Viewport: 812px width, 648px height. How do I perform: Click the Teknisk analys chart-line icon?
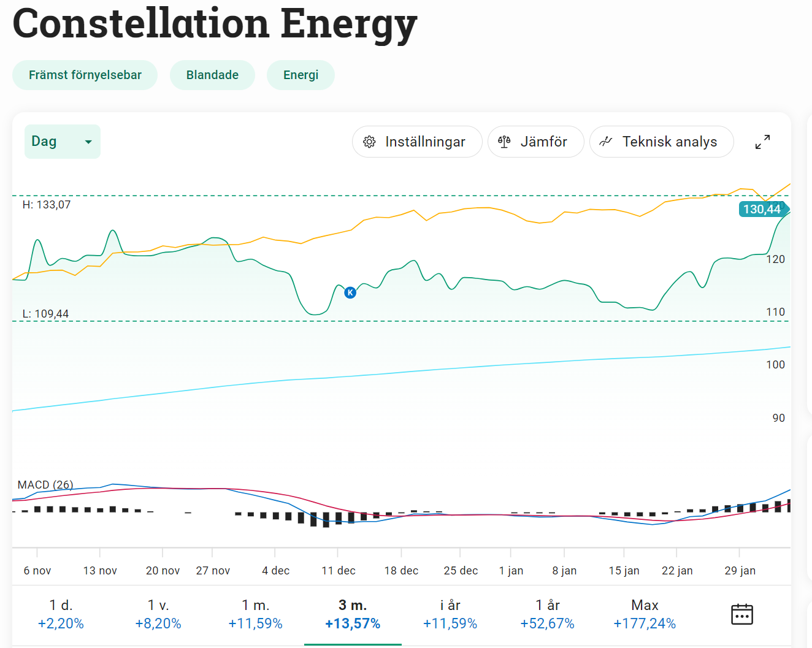[x=606, y=142]
